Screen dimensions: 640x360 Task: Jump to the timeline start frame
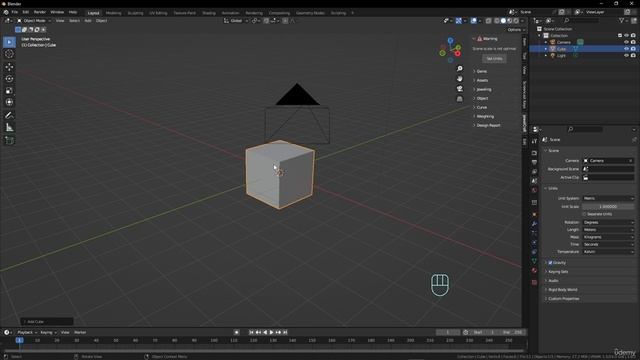251,332
